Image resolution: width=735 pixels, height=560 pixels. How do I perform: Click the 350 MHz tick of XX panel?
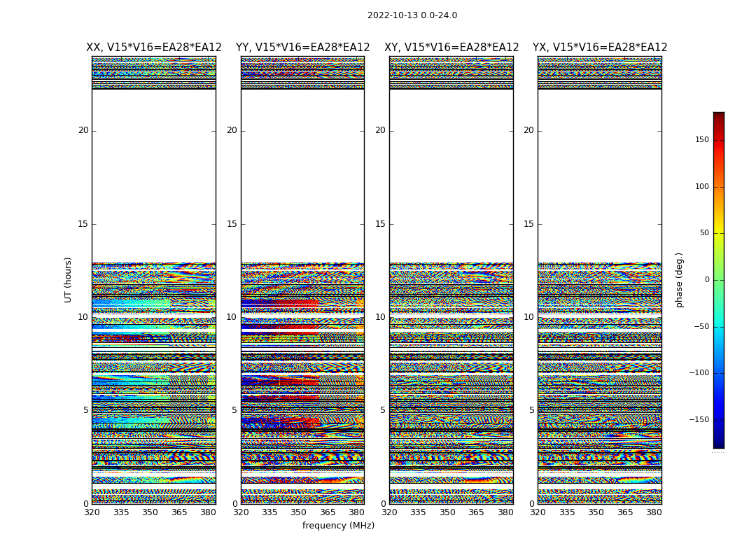coord(150,512)
